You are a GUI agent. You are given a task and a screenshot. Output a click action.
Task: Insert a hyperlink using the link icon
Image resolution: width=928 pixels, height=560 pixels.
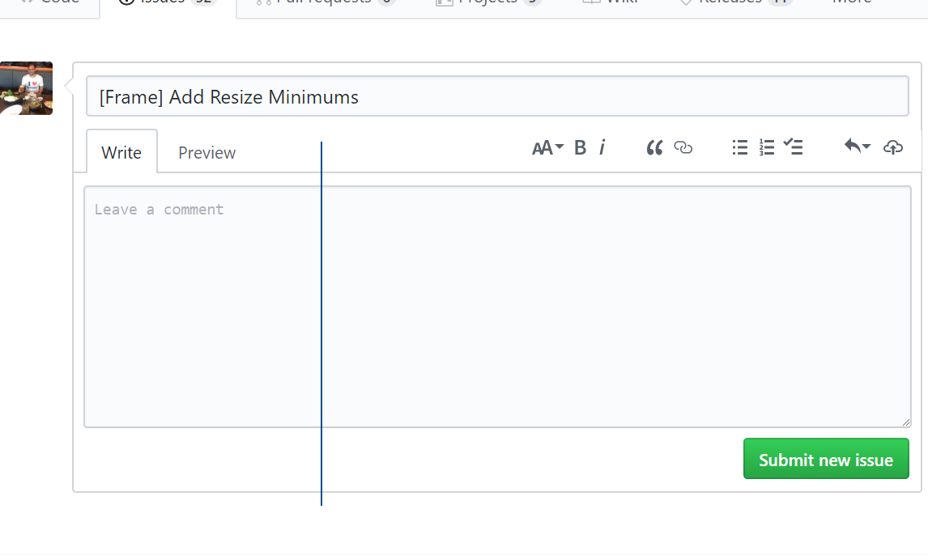pos(683,148)
